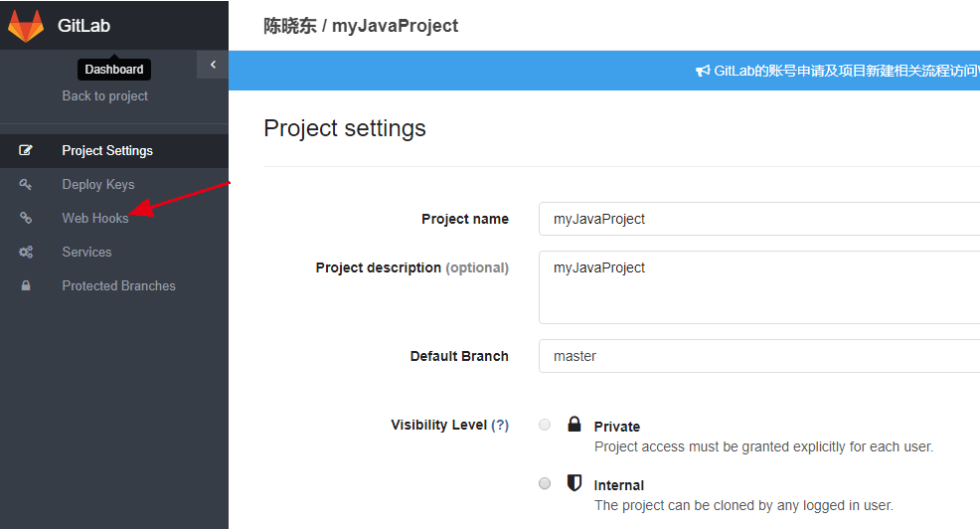
Task: Click the Project Settings edit icon
Action: (x=26, y=150)
